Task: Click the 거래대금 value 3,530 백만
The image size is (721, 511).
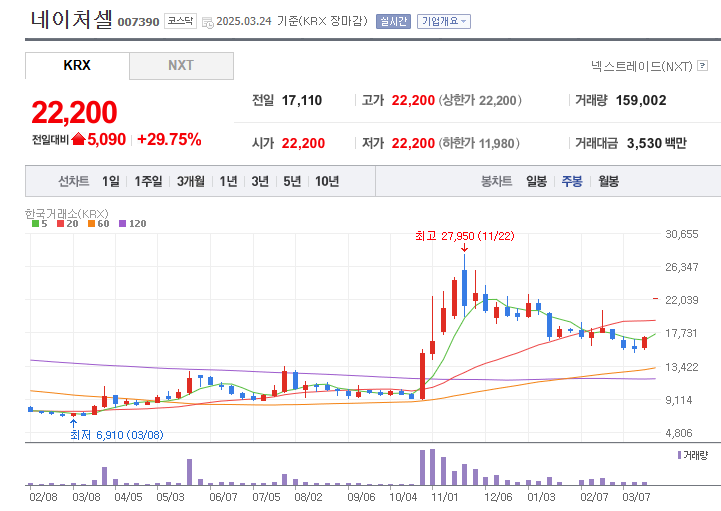Action: click(657, 144)
